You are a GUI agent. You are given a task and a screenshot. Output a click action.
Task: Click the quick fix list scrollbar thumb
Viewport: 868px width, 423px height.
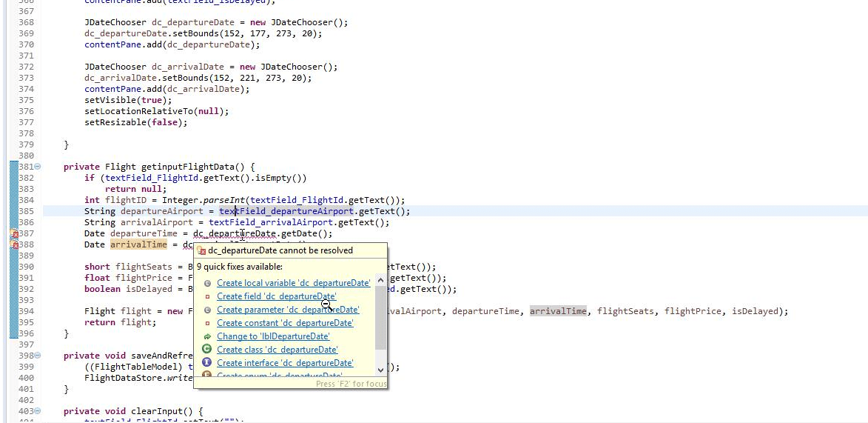click(x=380, y=318)
